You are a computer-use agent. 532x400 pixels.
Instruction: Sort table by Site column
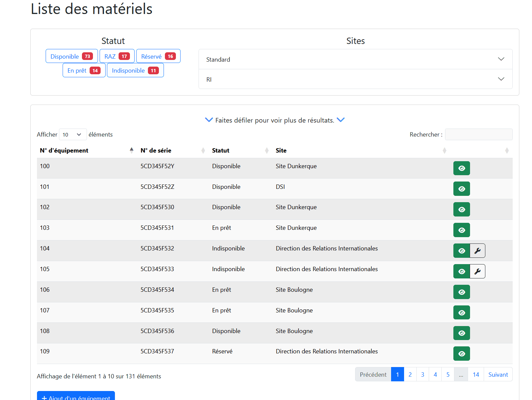361,151
